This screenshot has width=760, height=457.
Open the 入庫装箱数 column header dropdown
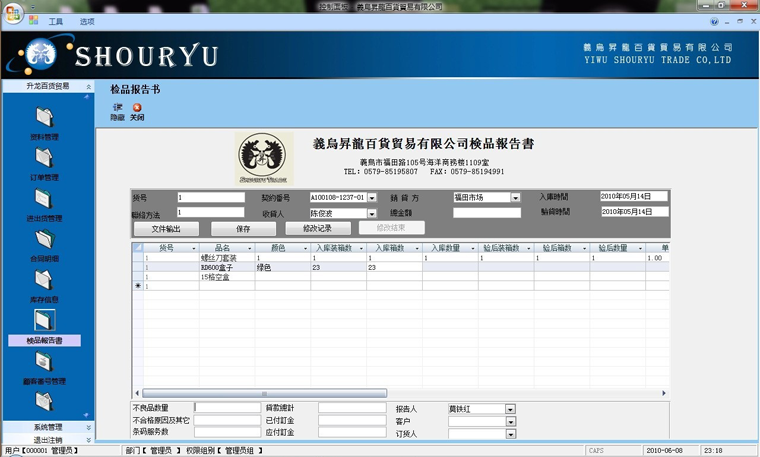pyautogui.click(x=361, y=248)
